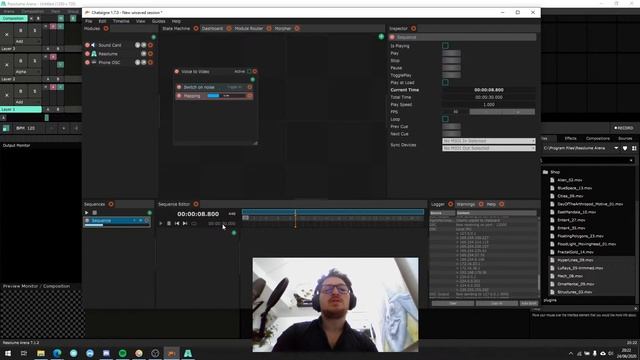The height and width of the screenshot is (360, 640).
Task: Remove the Phone OSC module with its orange circle
Action: point(151,62)
